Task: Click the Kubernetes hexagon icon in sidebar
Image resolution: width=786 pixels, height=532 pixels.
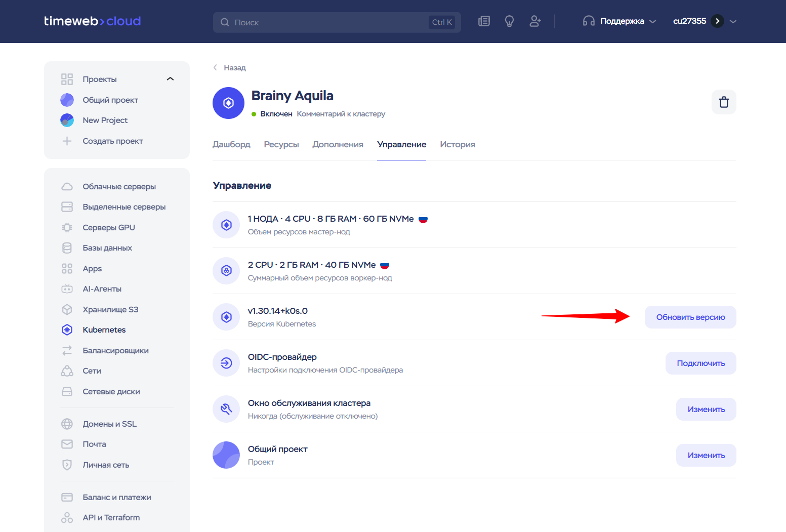Action: pos(67,330)
